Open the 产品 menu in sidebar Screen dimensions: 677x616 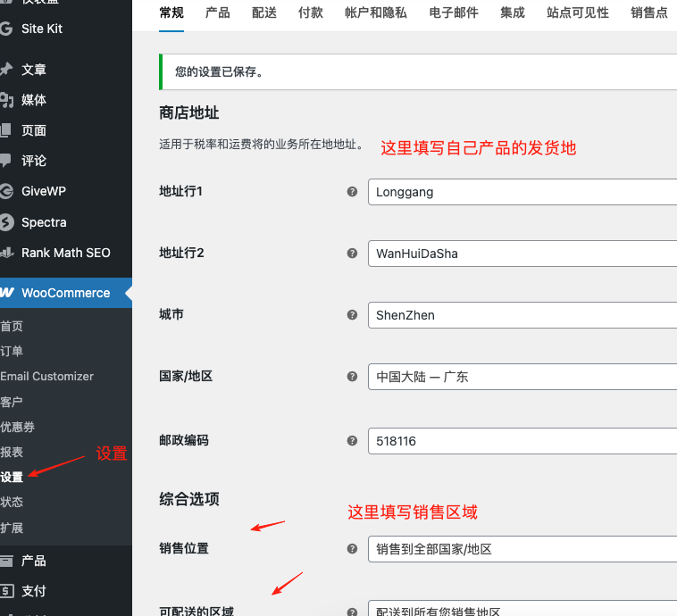pyautogui.click(x=34, y=561)
